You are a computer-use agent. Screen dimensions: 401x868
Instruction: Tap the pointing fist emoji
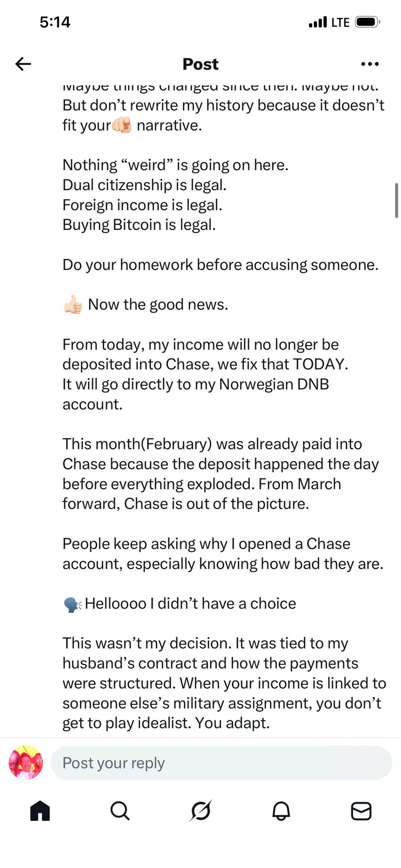pyautogui.click(x=122, y=125)
